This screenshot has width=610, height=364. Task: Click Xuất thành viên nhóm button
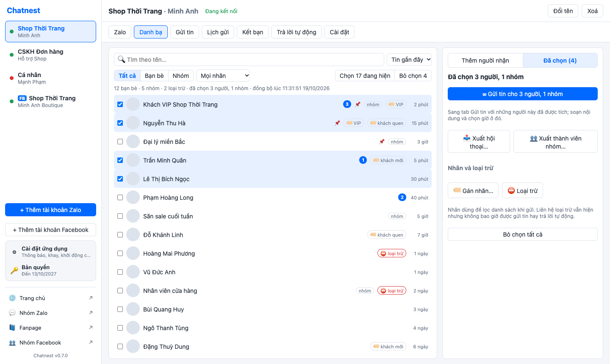tap(555, 141)
